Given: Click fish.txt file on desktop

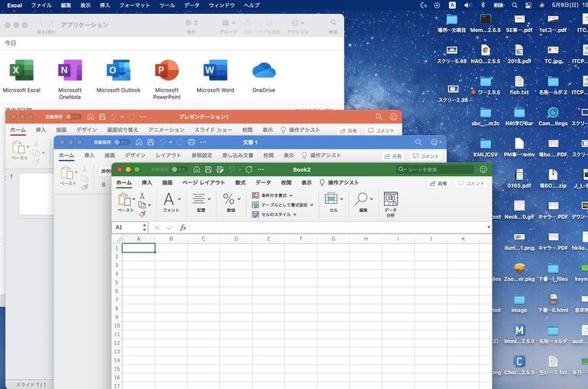Looking at the screenshot, I should [519, 85].
